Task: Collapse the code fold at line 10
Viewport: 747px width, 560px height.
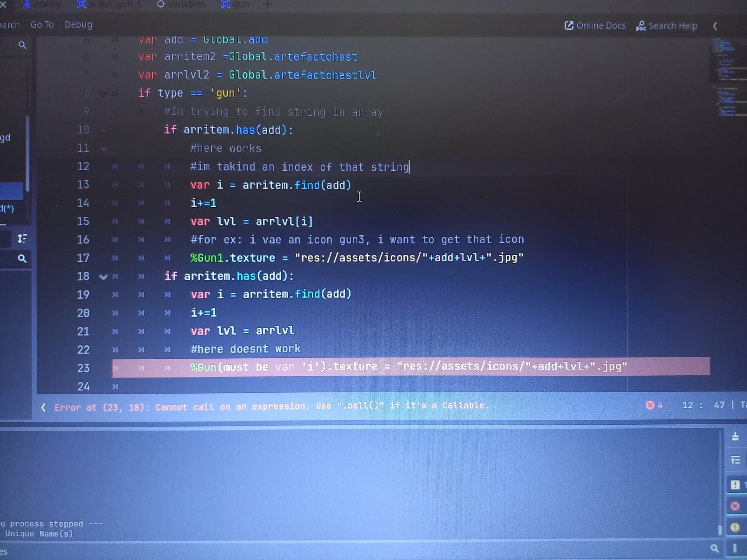Action: pyautogui.click(x=103, y=130)
